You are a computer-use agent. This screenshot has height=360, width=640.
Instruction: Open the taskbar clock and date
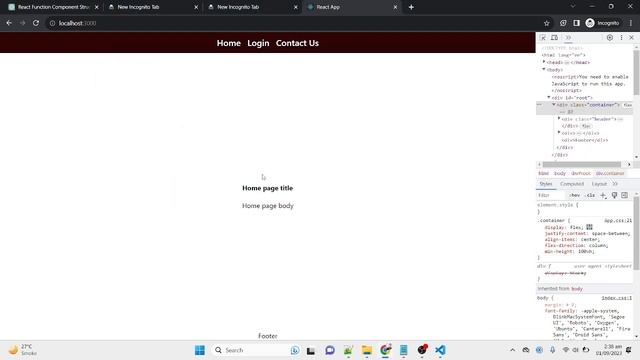[609, 350]
